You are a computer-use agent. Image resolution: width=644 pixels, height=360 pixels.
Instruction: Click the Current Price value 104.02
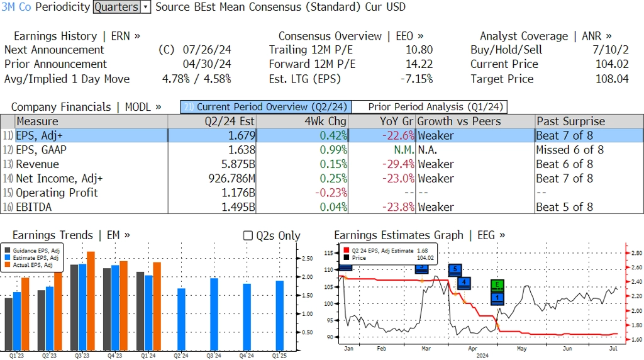click(x=612, y=64)
